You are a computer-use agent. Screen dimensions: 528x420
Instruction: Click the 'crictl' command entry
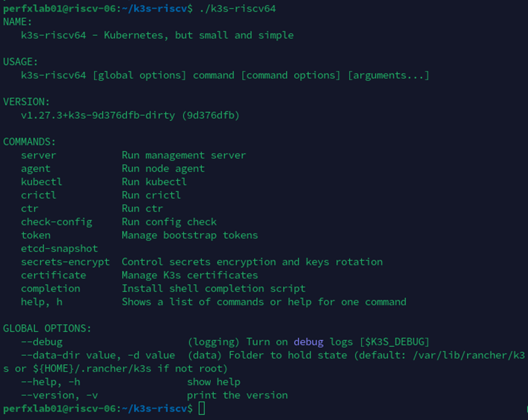point(38,195)
